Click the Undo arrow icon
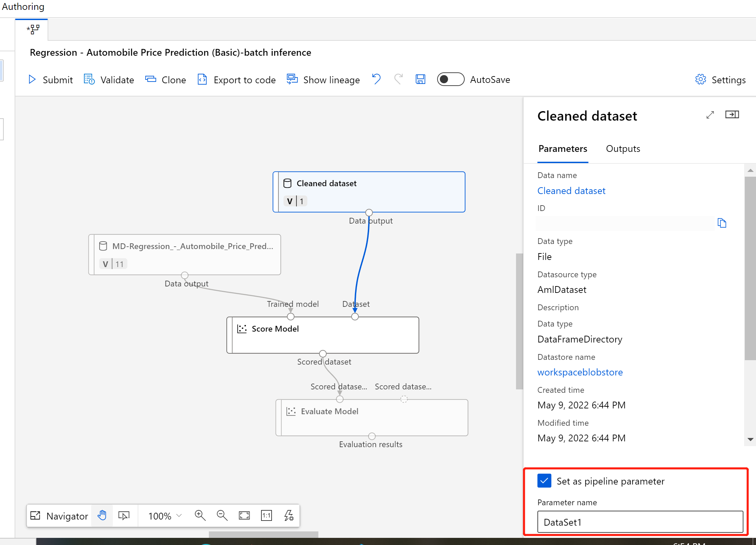 pos(376,79)
